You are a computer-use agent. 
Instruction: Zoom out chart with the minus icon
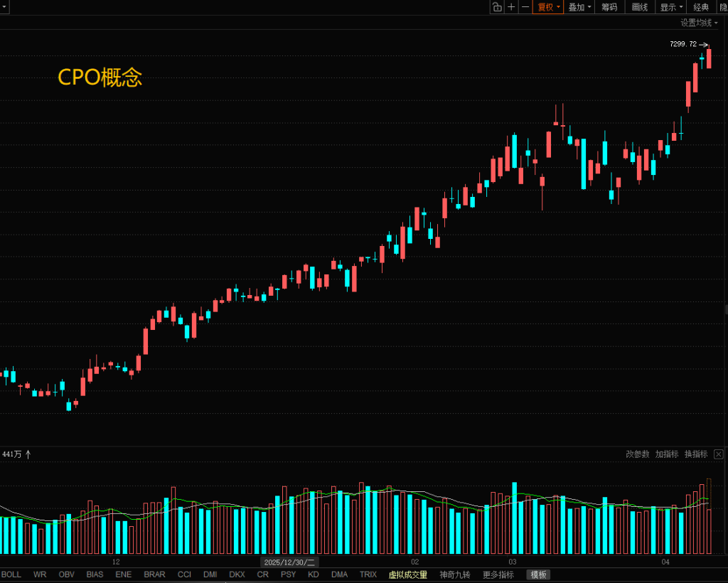(x=525, y=7)
